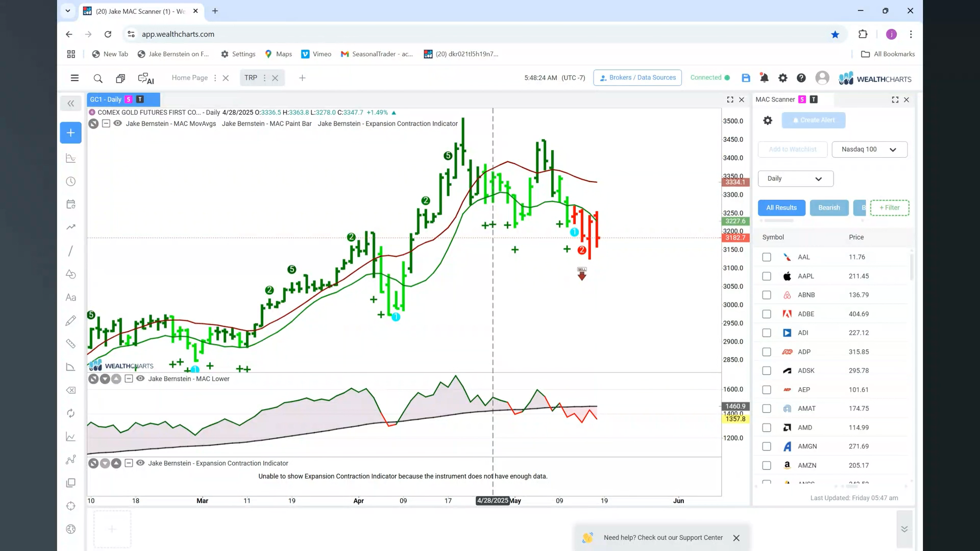Screen dimensions: 980x551
Task: Maximize the MAC Scanner panel
Action: tap(895, 99)
